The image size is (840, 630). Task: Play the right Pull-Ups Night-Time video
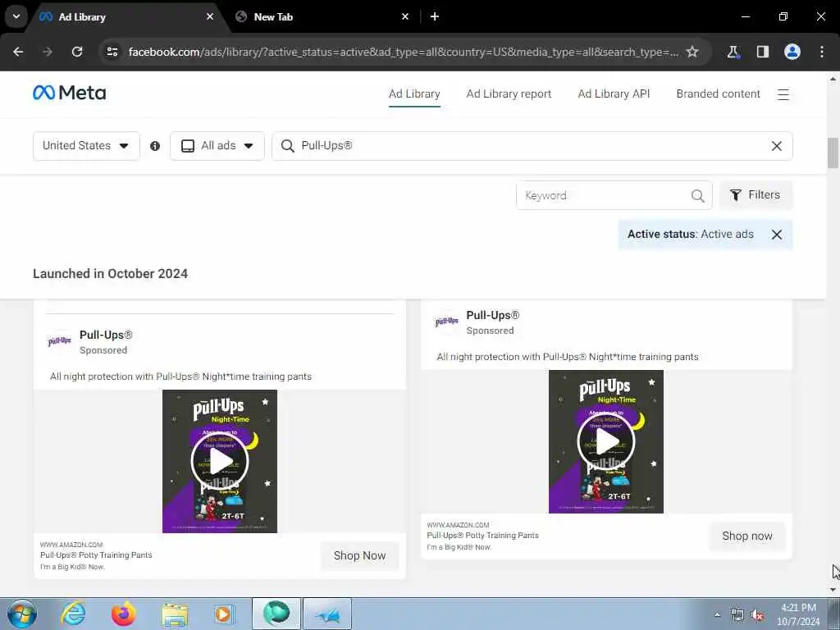point(606,442)
